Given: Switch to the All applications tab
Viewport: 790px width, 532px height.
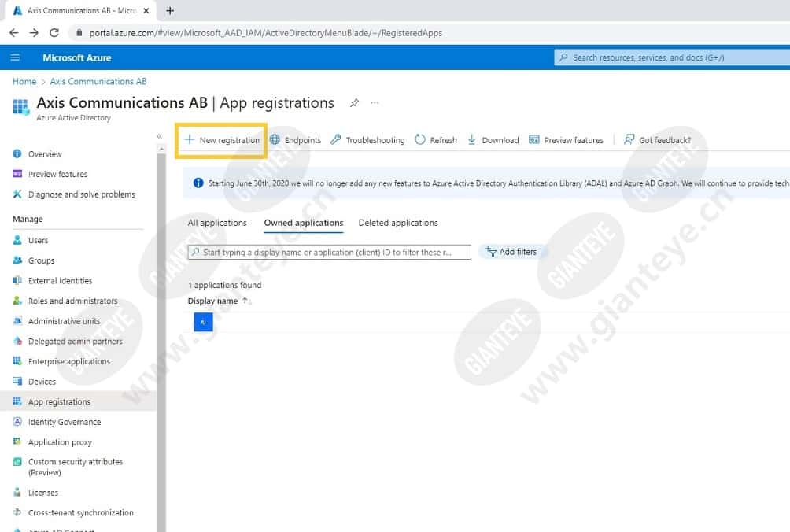Looking at the screenshot, I should coord(217,223).
